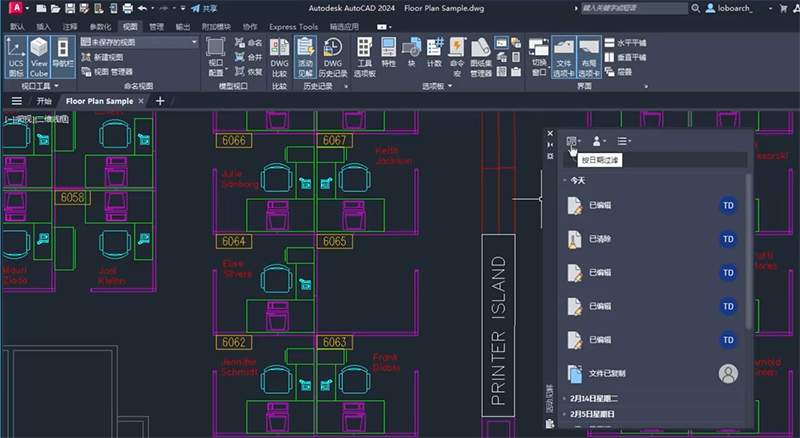800x438 pixels.
Task: Click the 新建视图 (New View) button
Action: click(x=105, y=57)
